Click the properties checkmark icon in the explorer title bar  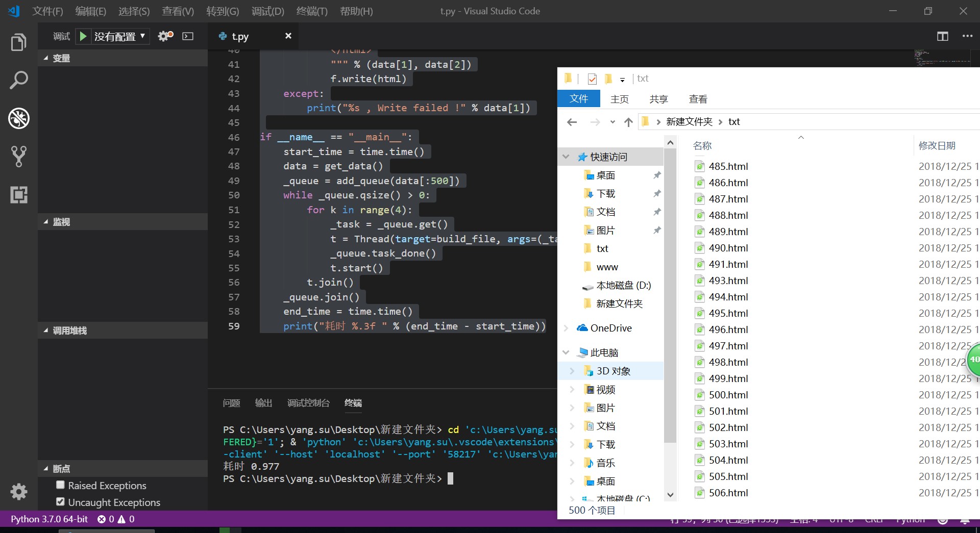point(592,79)
